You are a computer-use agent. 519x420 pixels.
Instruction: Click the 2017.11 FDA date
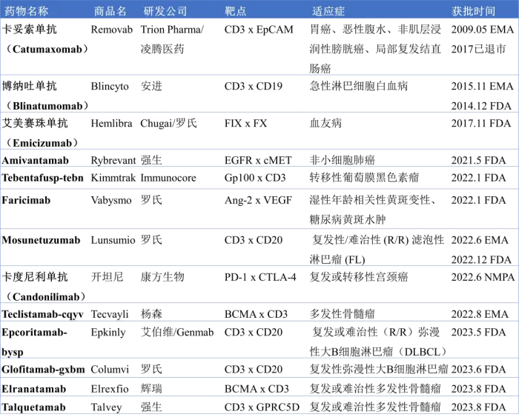pyautogui.click(x=481, y=124)
